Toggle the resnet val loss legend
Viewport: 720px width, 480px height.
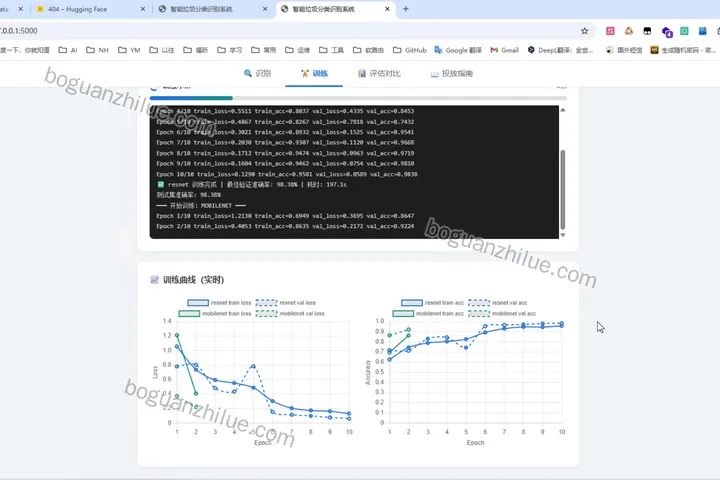click(286, 303)
